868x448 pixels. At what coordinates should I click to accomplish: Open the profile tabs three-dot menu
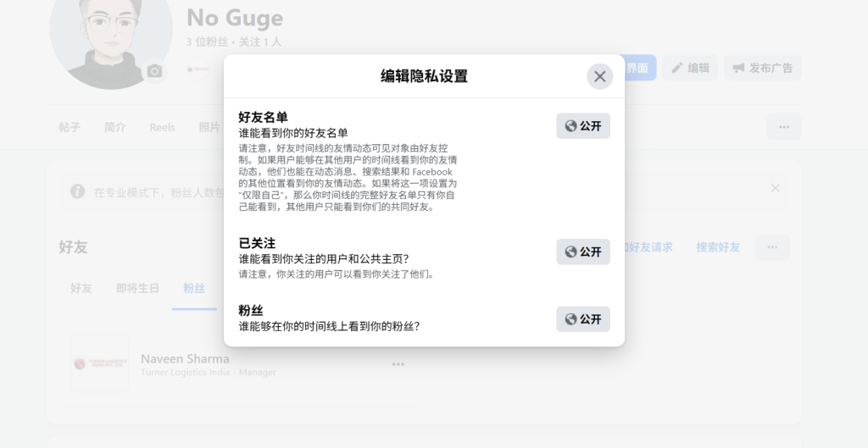tap(783, 127)
